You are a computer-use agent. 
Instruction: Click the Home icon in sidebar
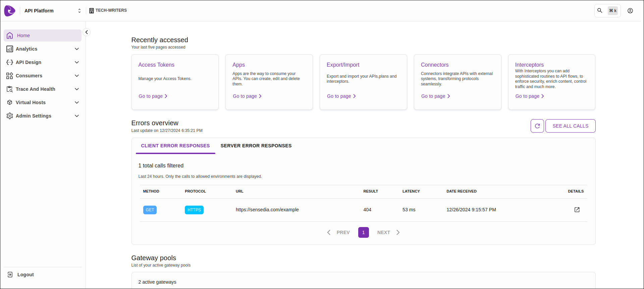click(x=10, y=35)
